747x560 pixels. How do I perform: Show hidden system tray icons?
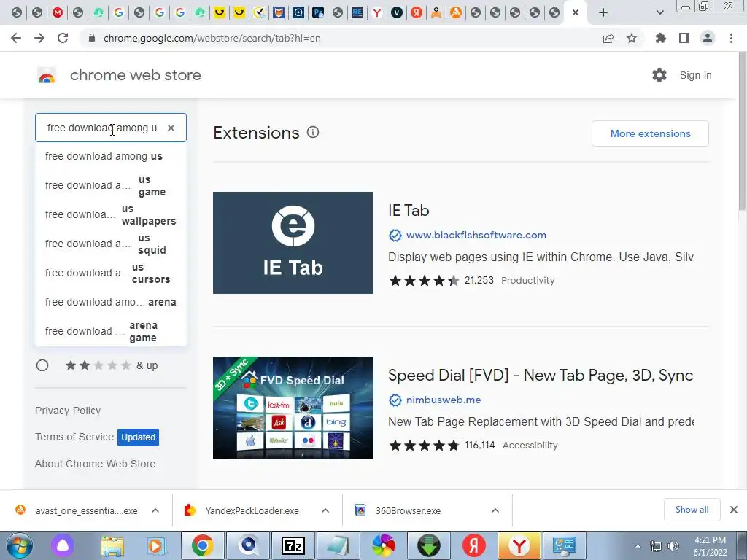(x=638, y=546)
